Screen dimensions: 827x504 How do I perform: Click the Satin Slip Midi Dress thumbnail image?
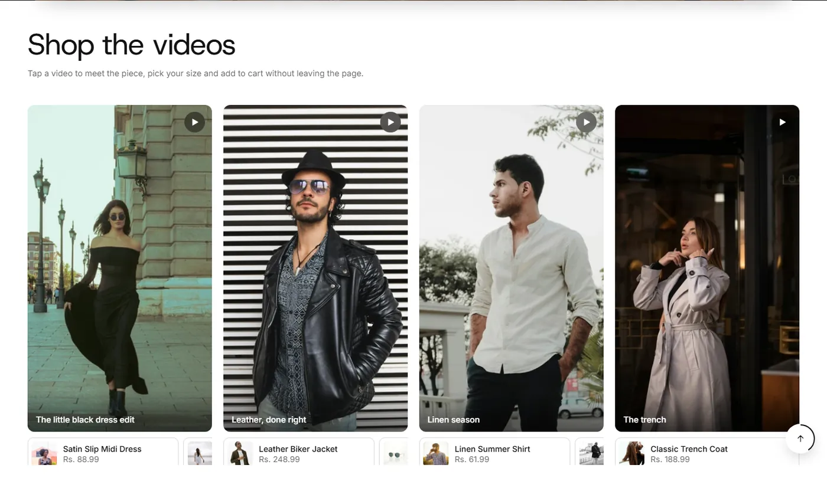click(44, 453)
